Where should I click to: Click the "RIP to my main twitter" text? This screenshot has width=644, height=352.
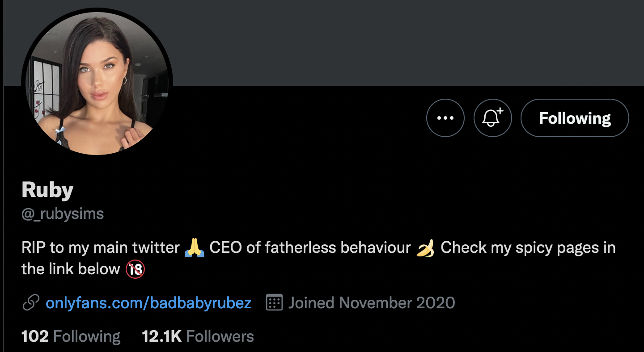100,247
